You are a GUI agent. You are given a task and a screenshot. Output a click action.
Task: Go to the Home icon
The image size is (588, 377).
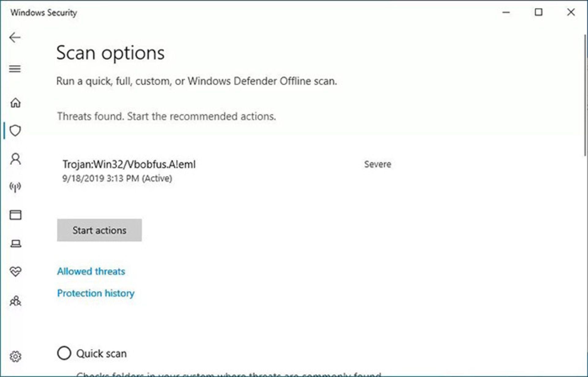(15, 103)
